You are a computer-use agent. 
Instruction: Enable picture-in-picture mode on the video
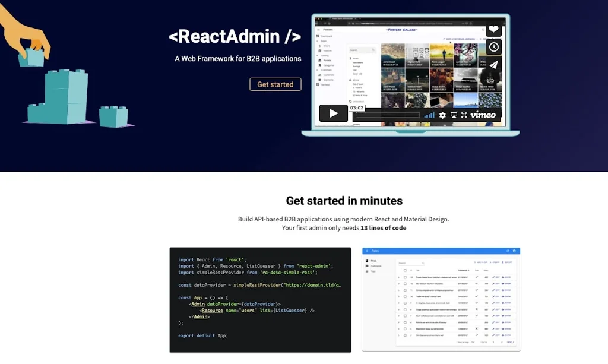(x=454, y=115)
